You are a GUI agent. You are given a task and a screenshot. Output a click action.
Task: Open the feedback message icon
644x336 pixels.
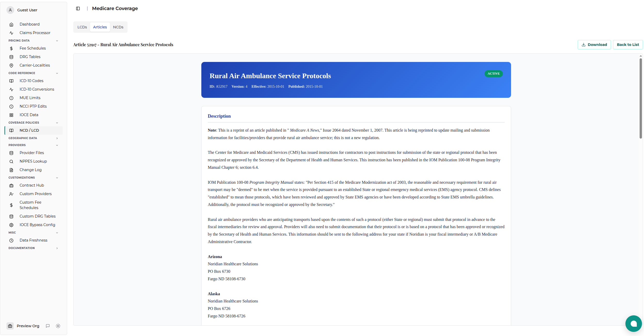pos(48,326)
